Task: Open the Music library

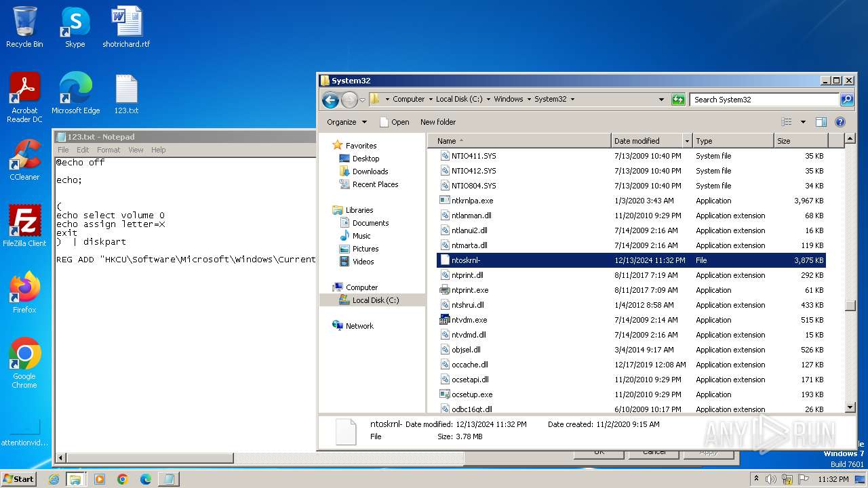Action: (x=361, y=236)
